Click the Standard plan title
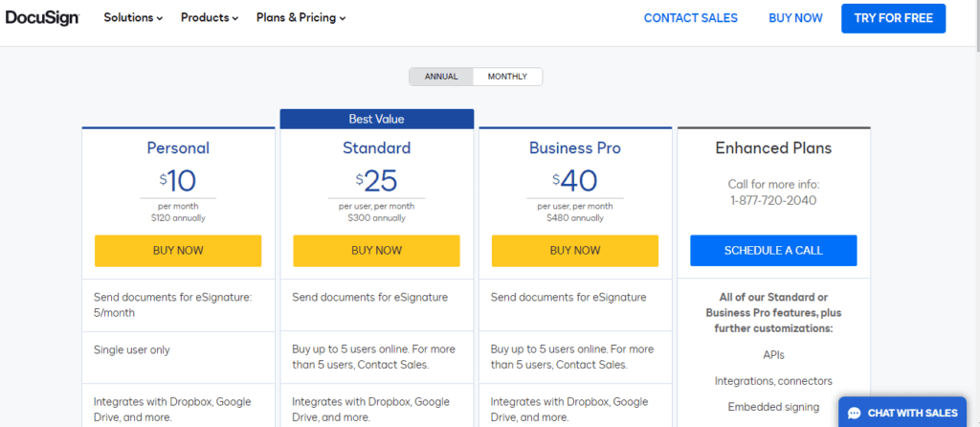980x427 pixels. tap(376, 148)
